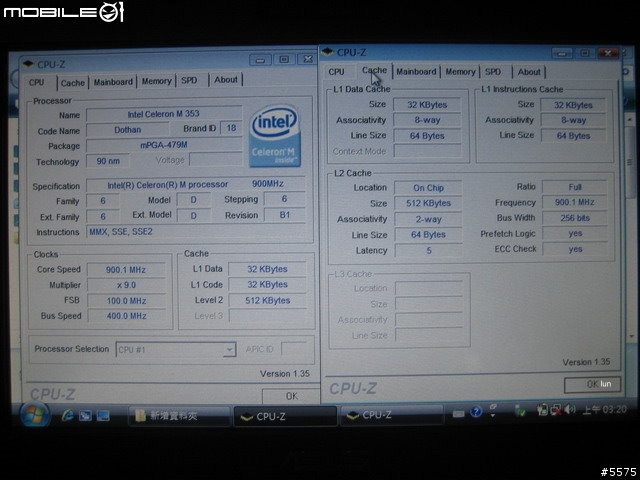Click the L2 Cache Ratio value Full

575,187
